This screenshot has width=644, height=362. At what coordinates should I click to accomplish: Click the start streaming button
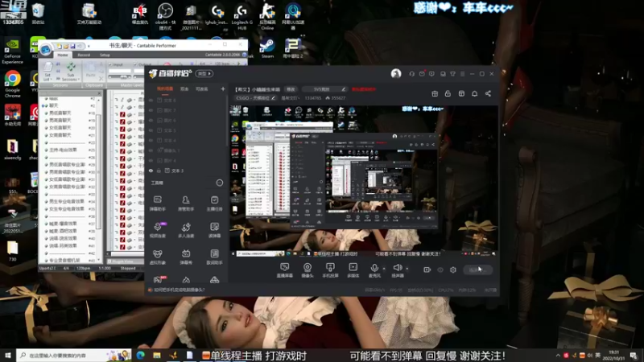pos(477,269)
